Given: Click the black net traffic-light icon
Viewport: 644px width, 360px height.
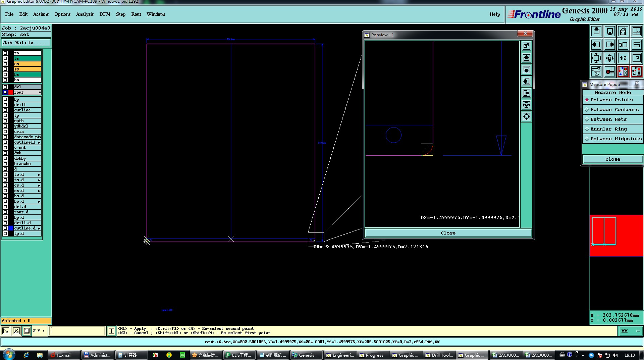Looking at the screenshot, I should tap(637, 71).
